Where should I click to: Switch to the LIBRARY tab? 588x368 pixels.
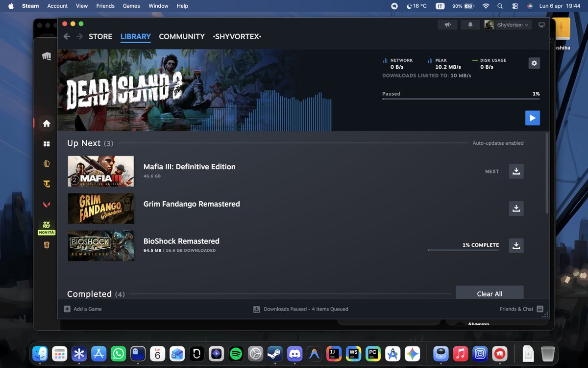point(136,36)
